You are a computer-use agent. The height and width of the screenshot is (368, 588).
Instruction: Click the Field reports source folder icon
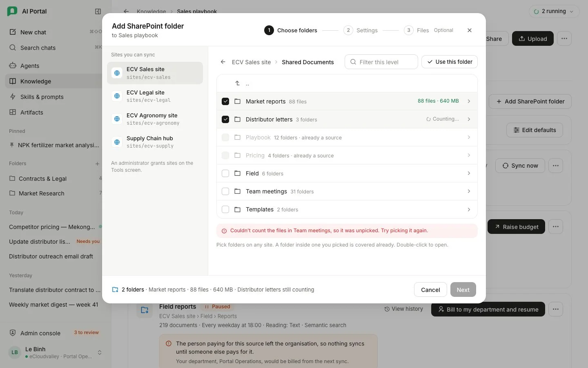click(x=145, y=310)
